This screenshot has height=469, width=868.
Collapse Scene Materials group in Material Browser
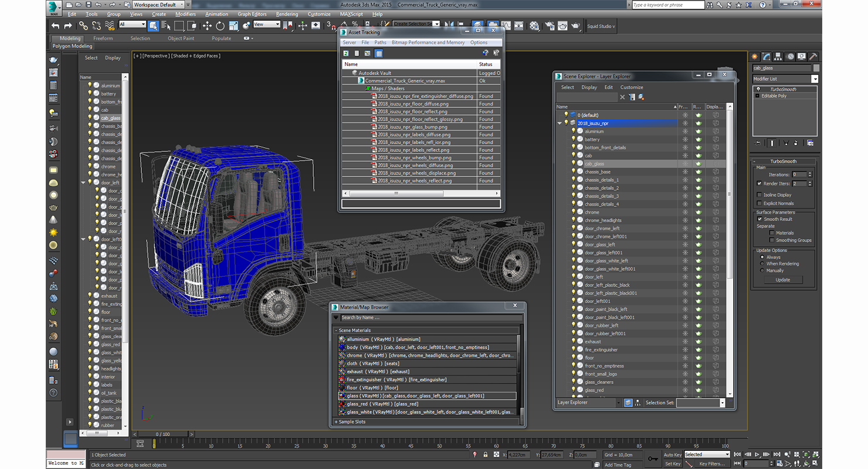pos(336,331)
